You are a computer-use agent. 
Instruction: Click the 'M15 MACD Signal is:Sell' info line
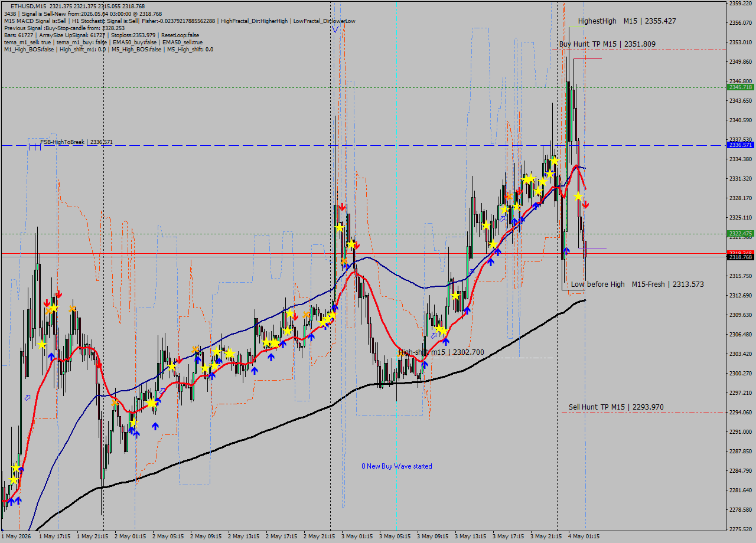(180, 21)
